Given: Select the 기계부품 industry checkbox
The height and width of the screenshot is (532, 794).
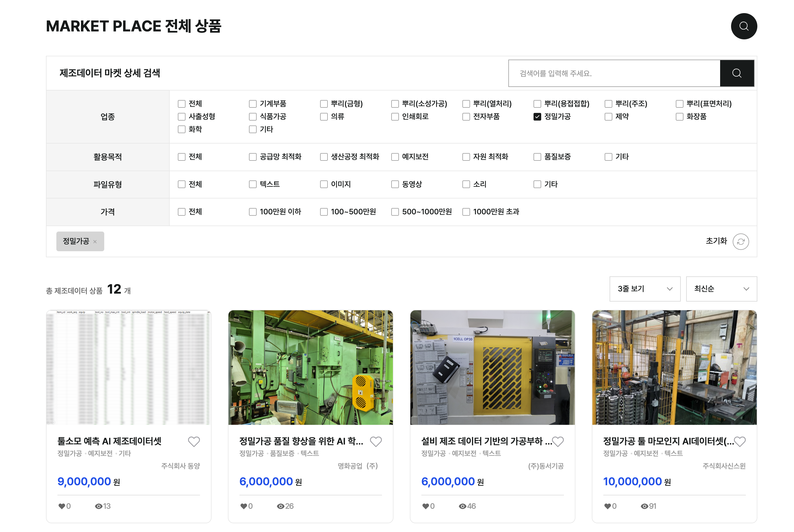Looking at the screenshot, I should [x=253, y=104].
